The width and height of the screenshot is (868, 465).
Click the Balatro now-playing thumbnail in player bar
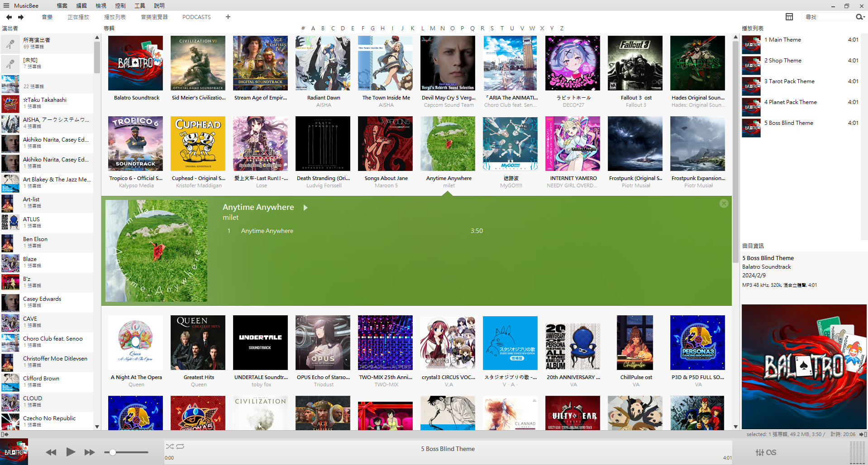pyautogui.click(x=14, y=451)
